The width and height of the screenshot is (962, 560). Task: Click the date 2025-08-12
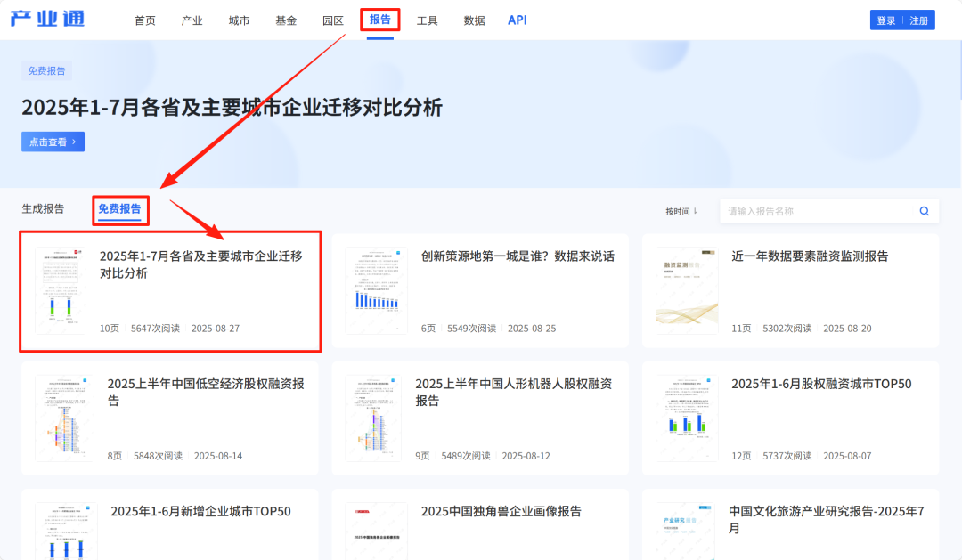[x=526, y=456]
